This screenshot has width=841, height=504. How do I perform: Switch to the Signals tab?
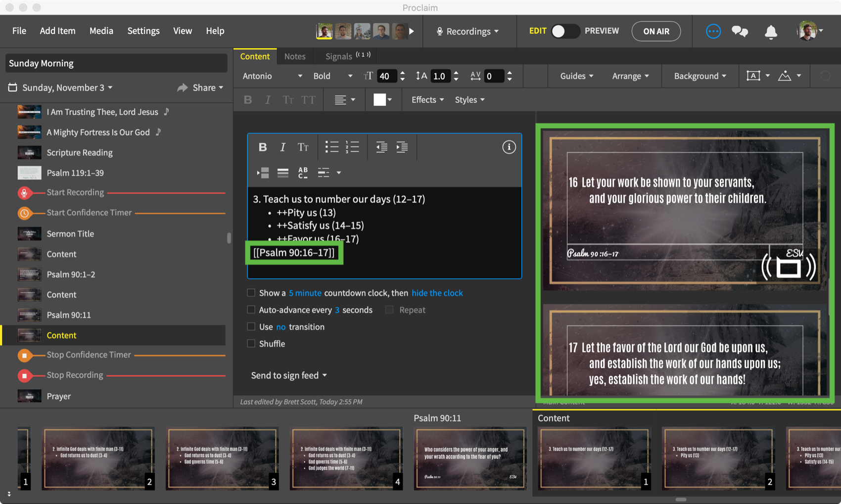coord(348,56)
